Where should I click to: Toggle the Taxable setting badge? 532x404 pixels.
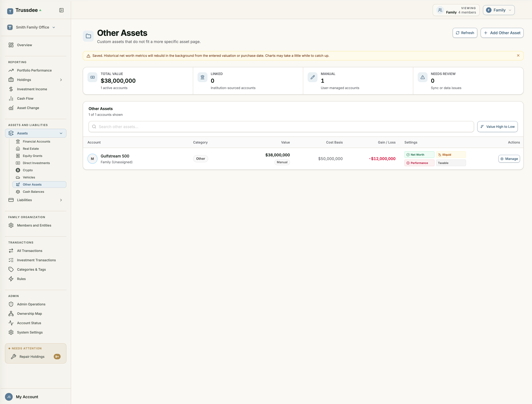[451, 163]
